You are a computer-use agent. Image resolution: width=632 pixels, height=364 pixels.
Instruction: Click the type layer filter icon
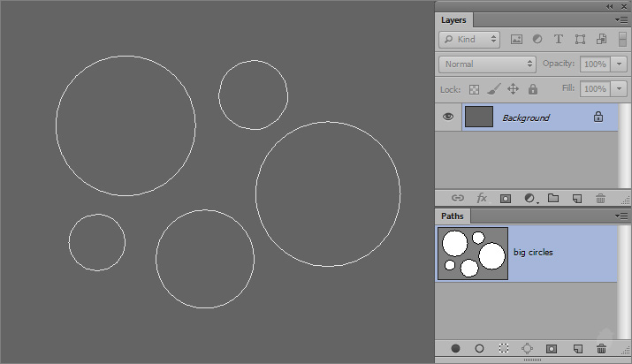559,40
